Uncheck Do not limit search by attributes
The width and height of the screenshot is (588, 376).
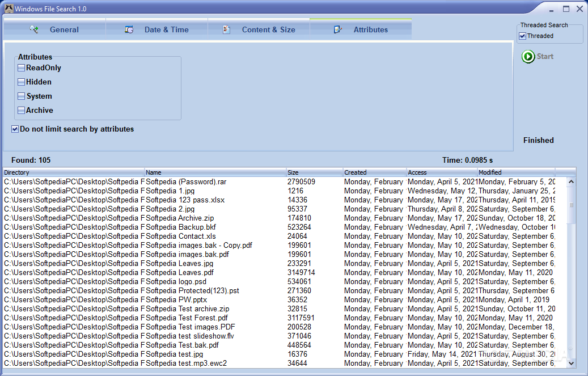[15, 129]
